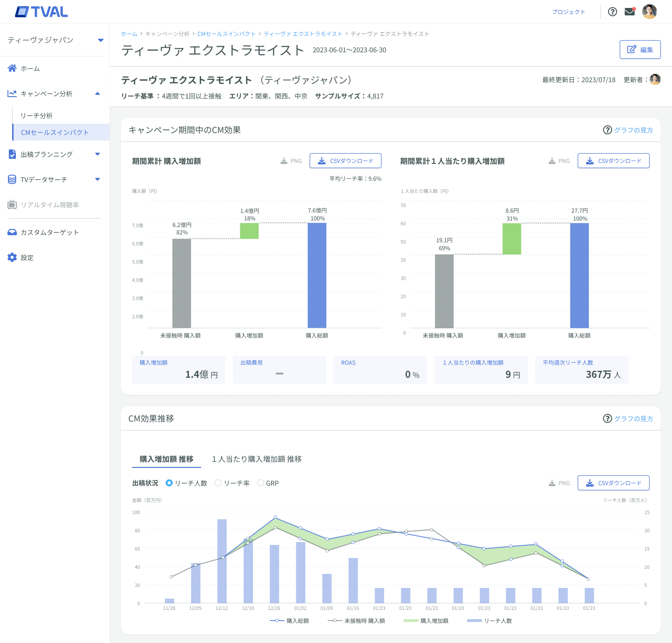Expand the 出稿プランニング section
Image resolution: width=672 pixels, height=643 pixels.
[98, 154]
